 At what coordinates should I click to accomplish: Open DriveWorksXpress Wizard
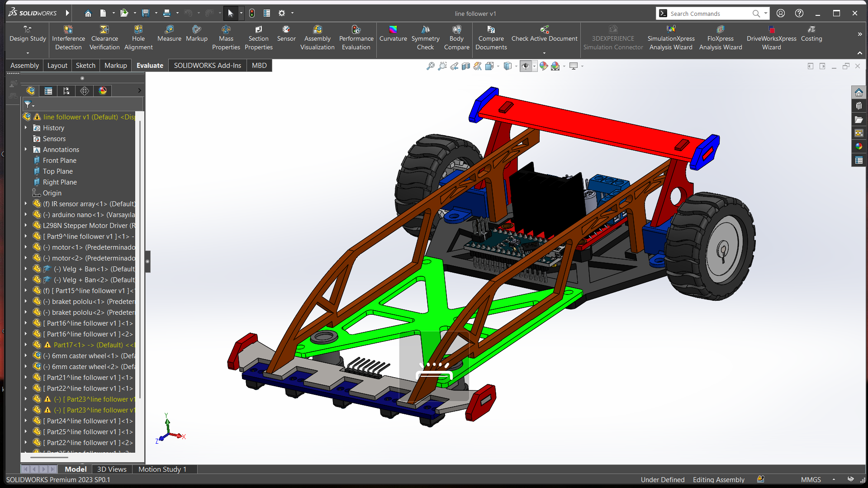point(771,38)
